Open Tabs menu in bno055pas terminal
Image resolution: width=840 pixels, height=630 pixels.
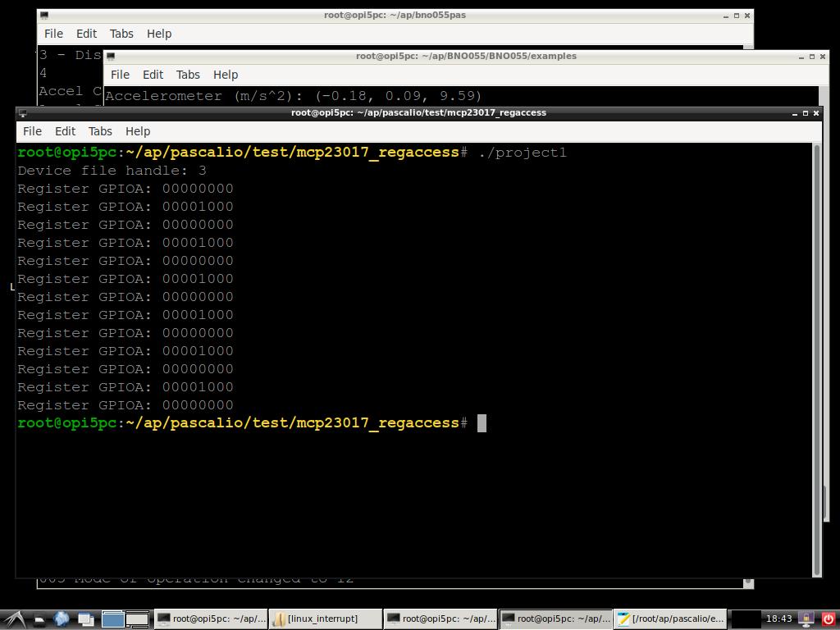click(121, 34)
